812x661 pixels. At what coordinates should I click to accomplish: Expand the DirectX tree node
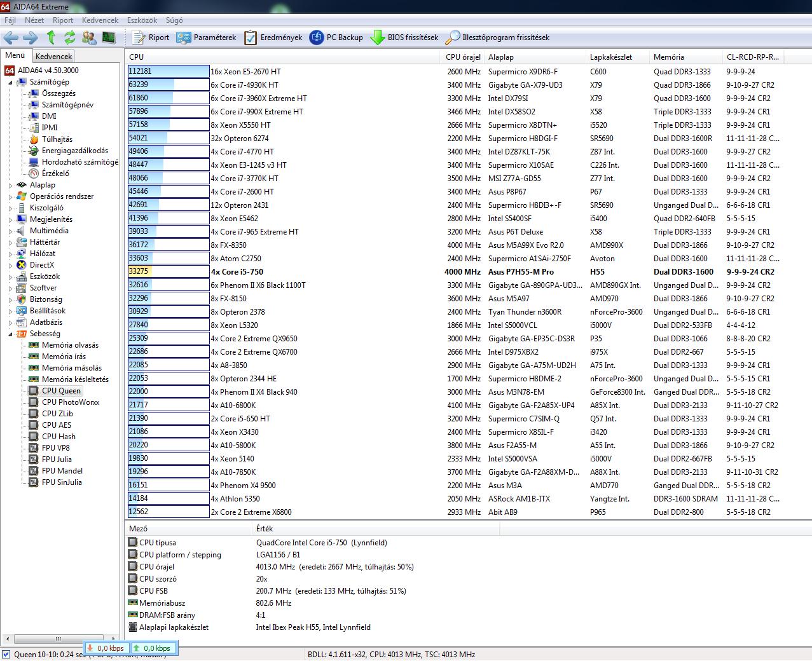10,266
